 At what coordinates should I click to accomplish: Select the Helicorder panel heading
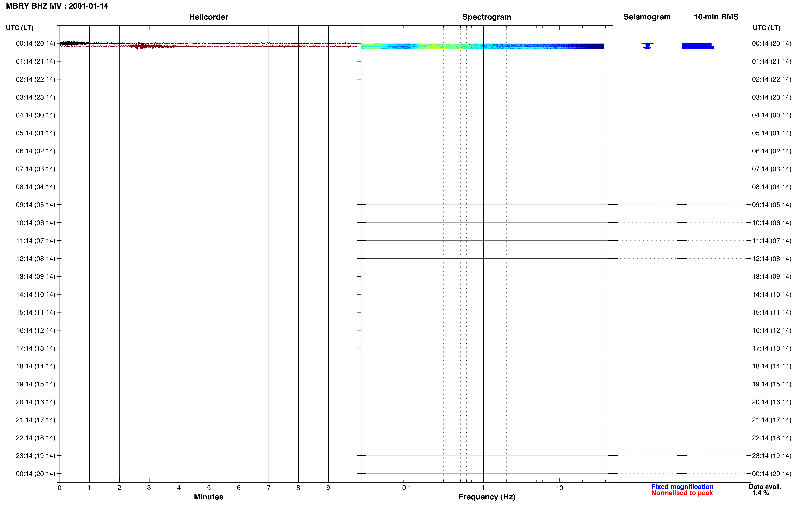[209, 17]
